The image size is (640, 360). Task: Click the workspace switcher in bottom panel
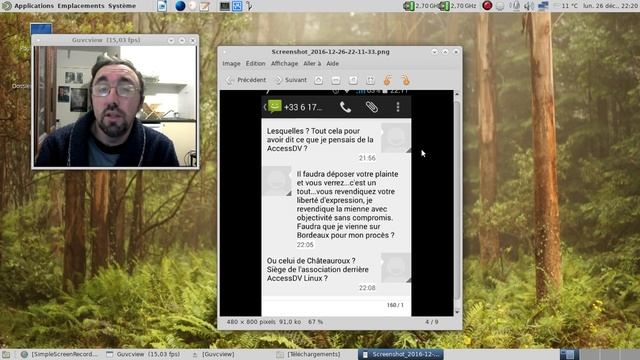coord(599,354)
